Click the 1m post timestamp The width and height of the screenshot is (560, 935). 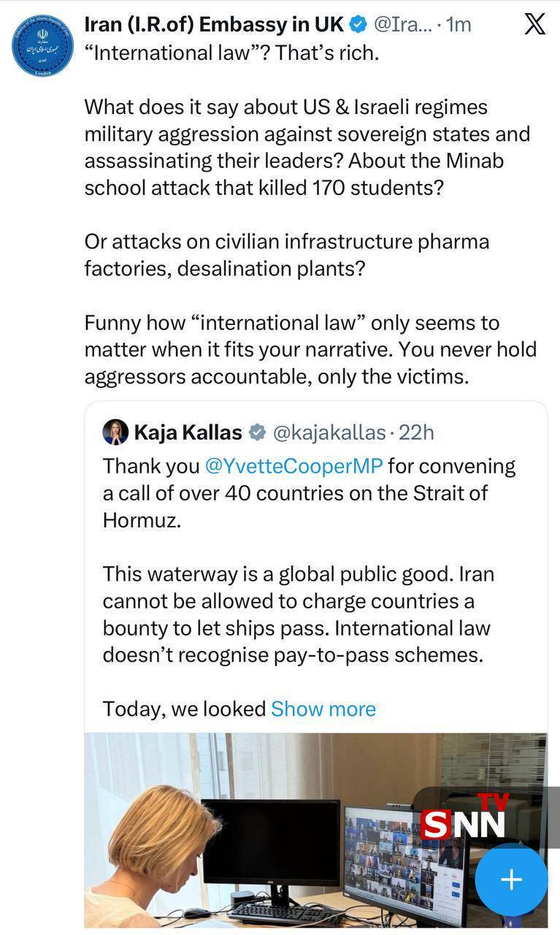pyautogui.click(x=458, y=24)
